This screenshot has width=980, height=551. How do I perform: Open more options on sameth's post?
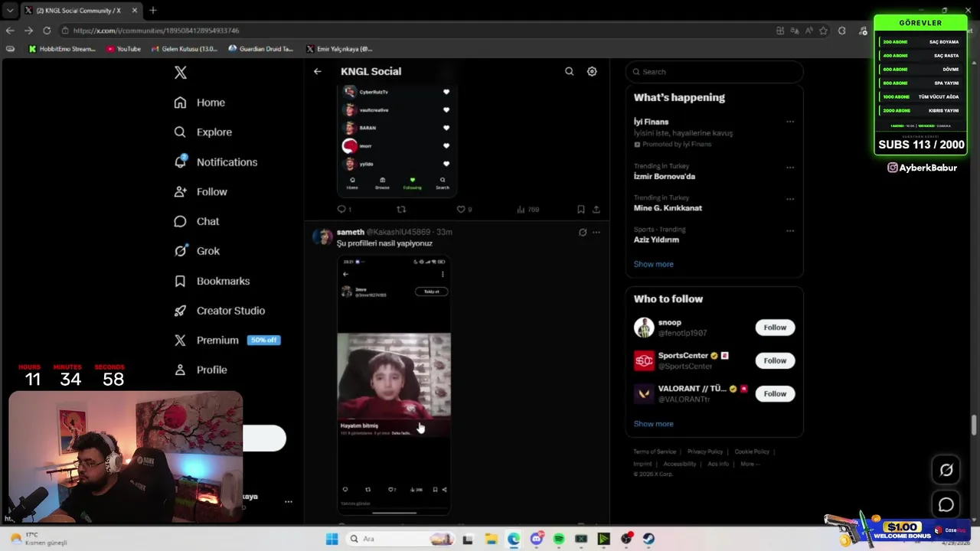[596, 232]
